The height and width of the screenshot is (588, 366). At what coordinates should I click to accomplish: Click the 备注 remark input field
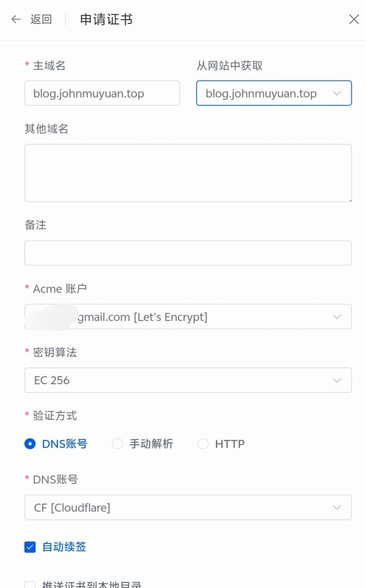188,253
